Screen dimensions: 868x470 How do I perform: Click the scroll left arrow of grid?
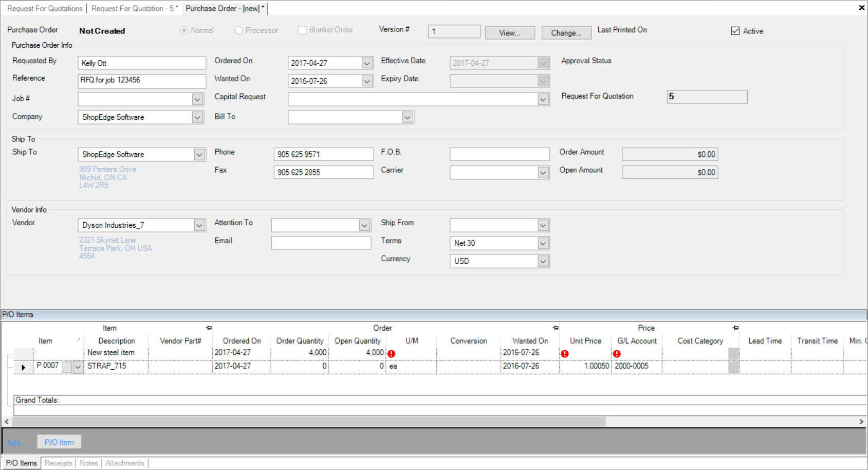point(7,422)
